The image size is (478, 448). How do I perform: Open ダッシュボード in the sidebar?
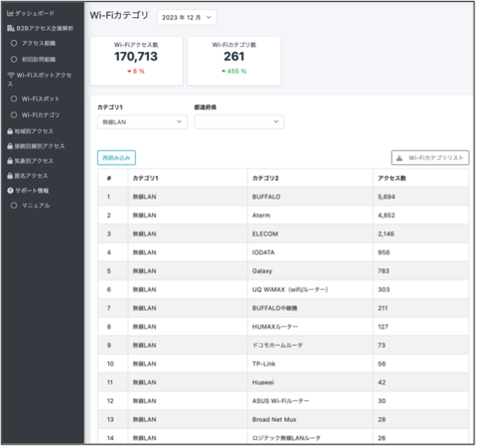click(31, 13)
